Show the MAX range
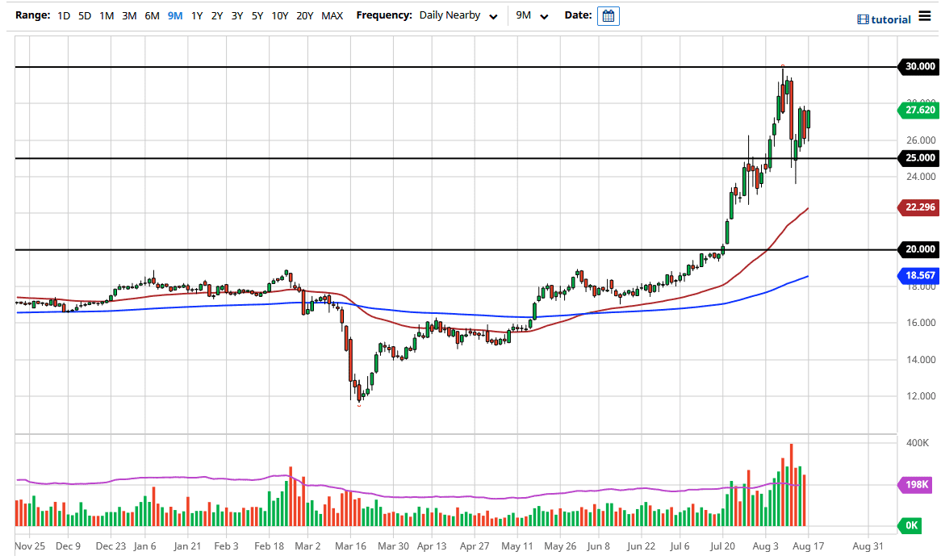This screenshot has width=941, height=560. coord(332,15)
